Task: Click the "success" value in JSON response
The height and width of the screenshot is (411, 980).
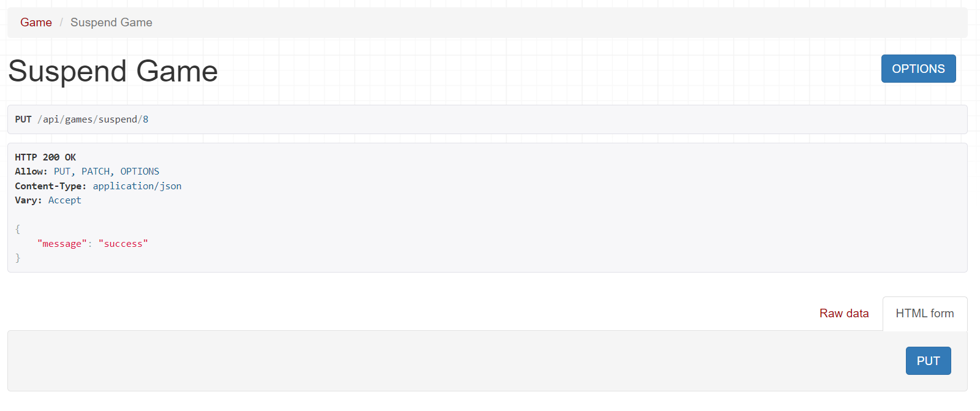Action: tap(123, 244)
